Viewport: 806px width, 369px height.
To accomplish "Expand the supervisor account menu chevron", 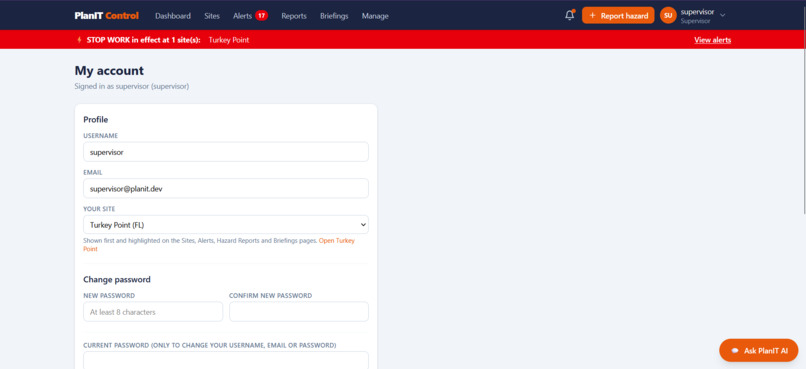I will pos(722,15).
